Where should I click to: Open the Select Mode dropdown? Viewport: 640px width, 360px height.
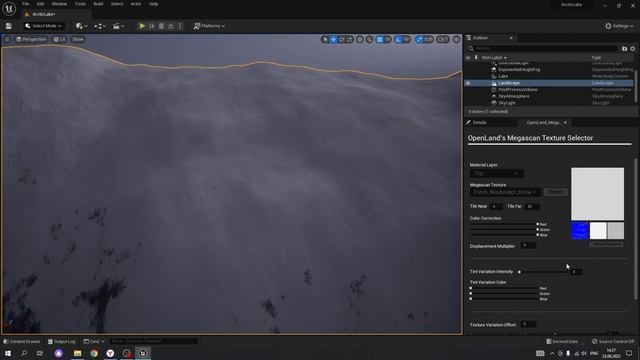[x=44, y=26]
